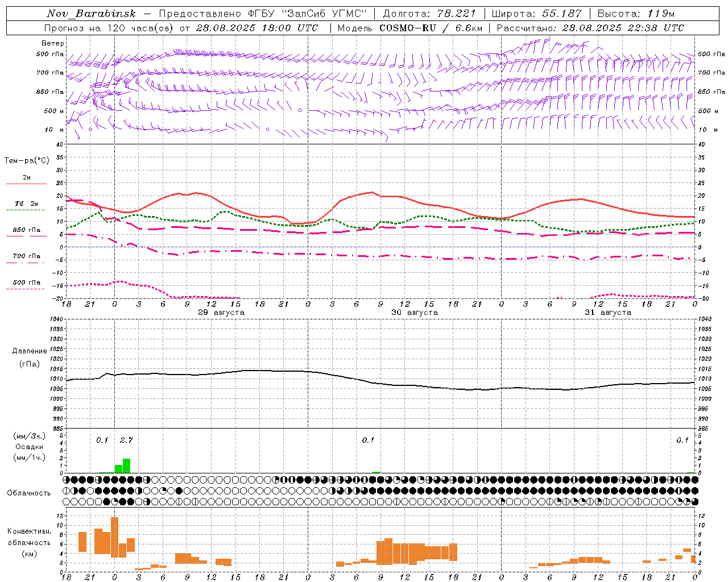The image size is (728, 582).
Task: Click the 29 августа date label
Action: tap(221, 313)
